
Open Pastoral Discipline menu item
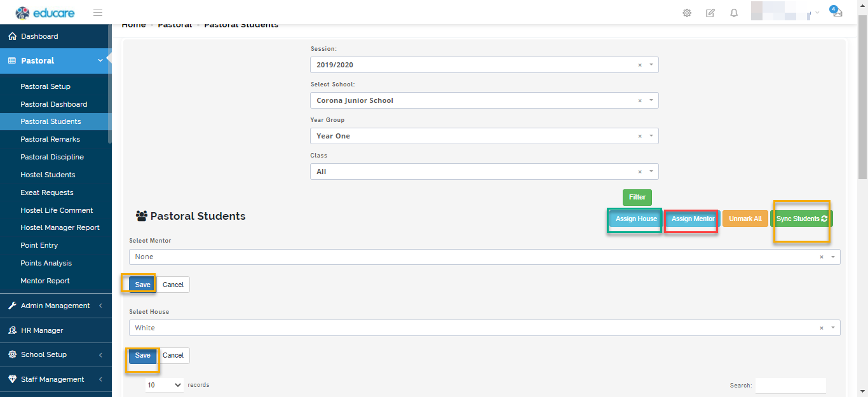[52, 157]
